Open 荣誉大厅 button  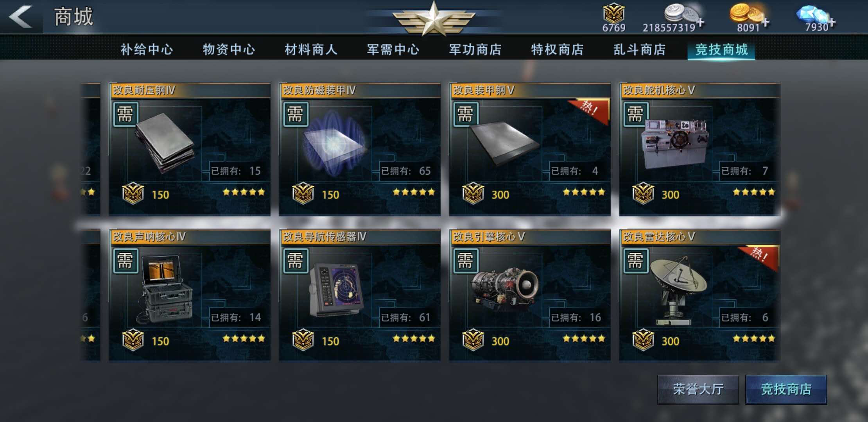pyautogui.click(x=698, y=390)
